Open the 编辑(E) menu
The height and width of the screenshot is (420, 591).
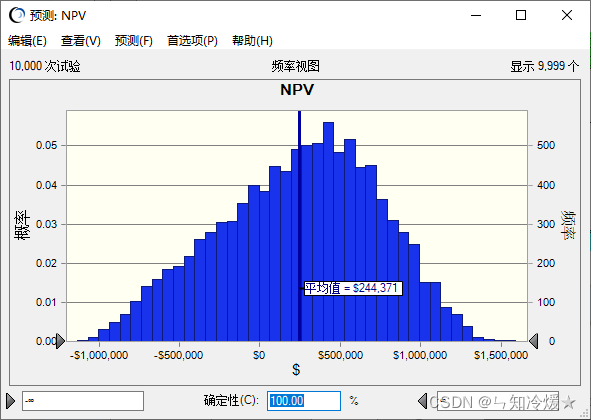coord(27,40)
